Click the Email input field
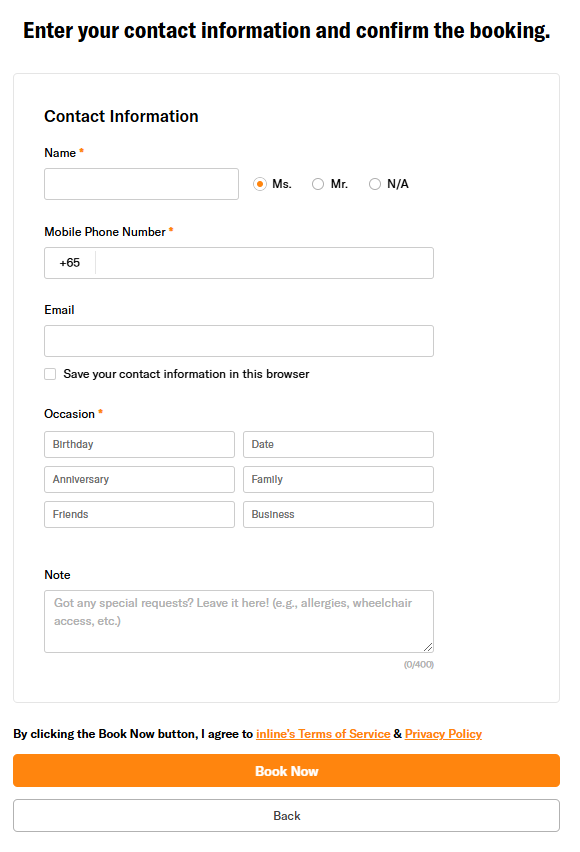The width and height of the screenshot is (580, 852). pyautogui.click(x=239, y=341)
